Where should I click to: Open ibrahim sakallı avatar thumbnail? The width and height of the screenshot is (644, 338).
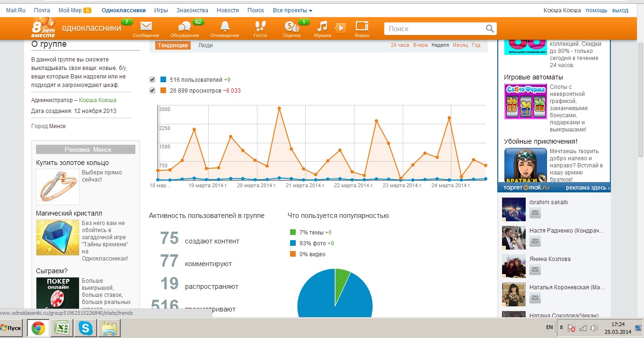tap(514, 209)
